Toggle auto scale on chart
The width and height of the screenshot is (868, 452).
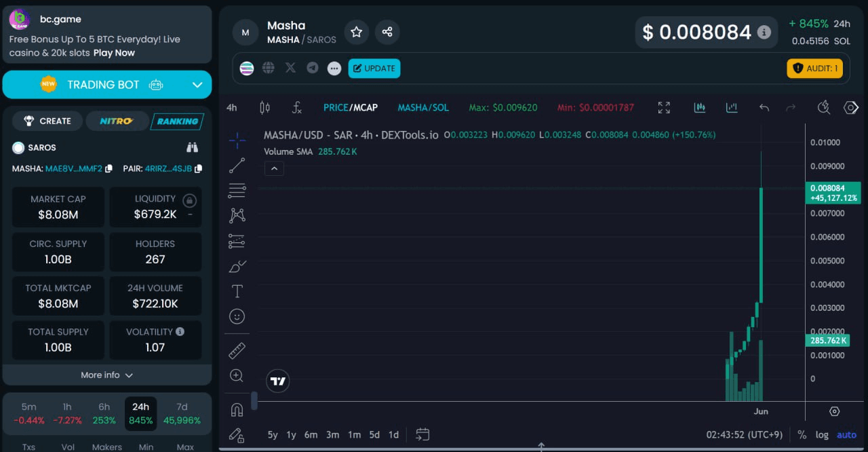tap(846, 434)
